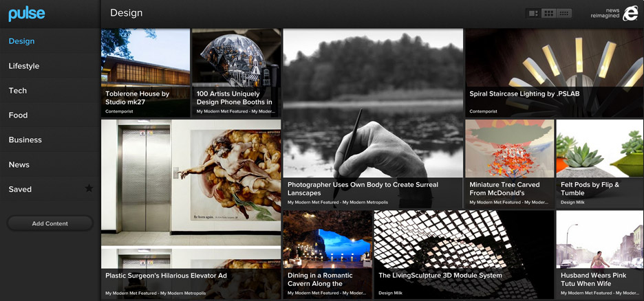
Task: Select the Lifestyle category
Action: point(24,66)
